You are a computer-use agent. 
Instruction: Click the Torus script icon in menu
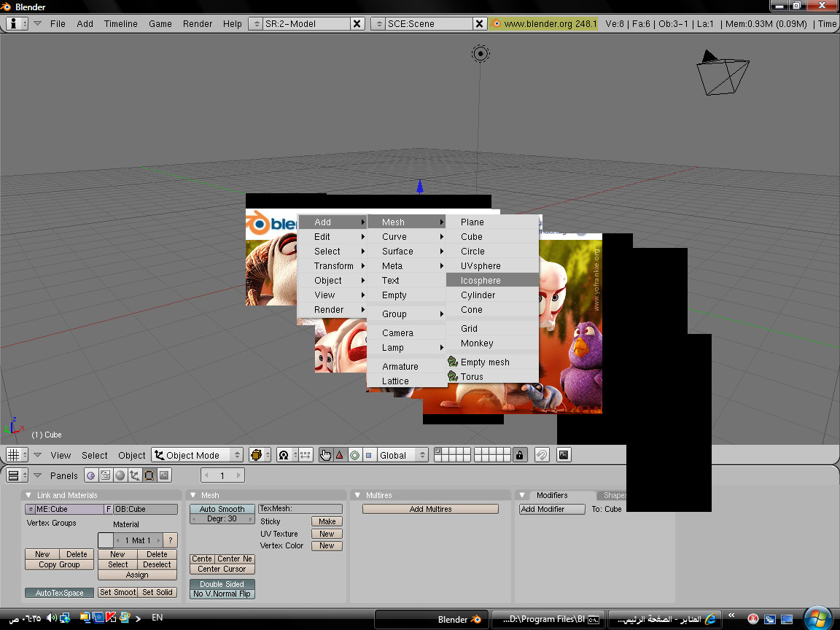(453, 376)
